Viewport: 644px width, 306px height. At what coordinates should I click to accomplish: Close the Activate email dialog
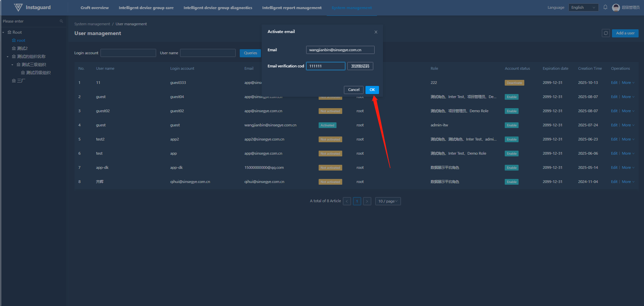click(x=376, y=32)
